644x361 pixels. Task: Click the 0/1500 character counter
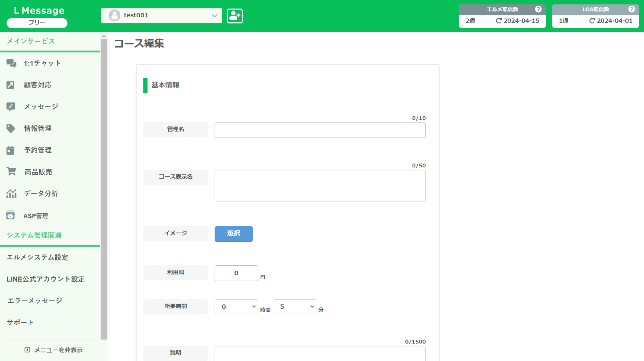point(415,342)
